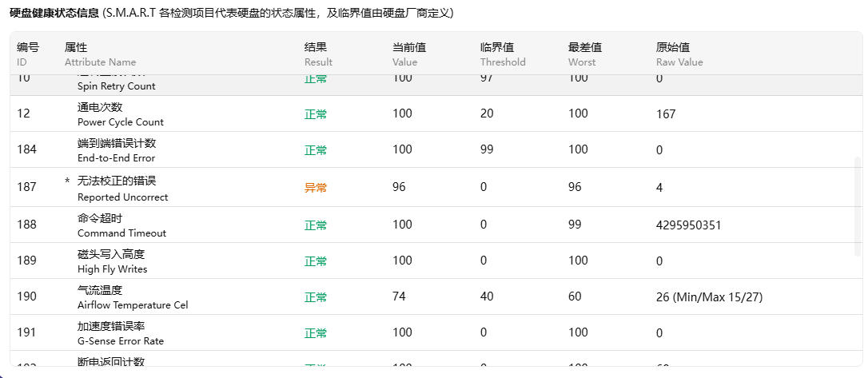Click the ID cell 188
868x378 pixels.
coord(26,224)
